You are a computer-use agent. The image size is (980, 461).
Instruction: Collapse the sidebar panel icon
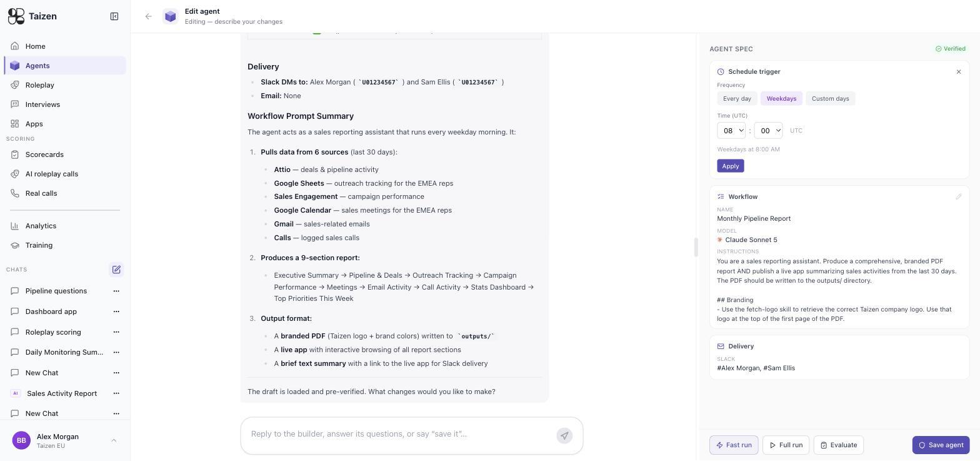point(114,16)
